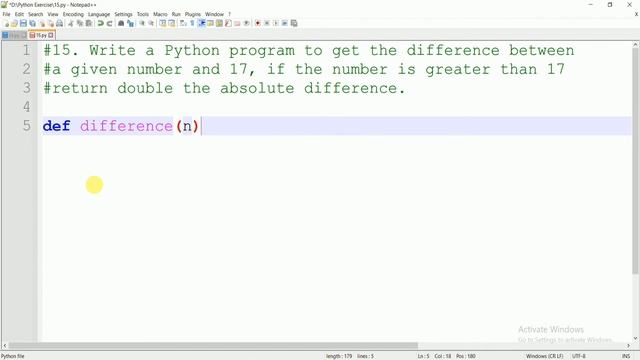Click the Zoom In toolbar icon
640x360 pixels.
click(x=142, y=23)
